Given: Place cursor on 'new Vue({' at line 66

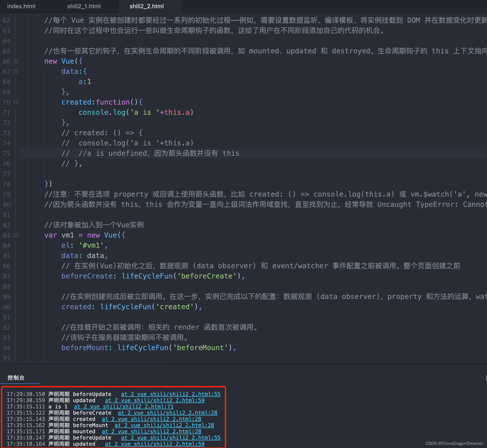Looking at the screenshot, I should pyautogui.click(x=63, y=61).
